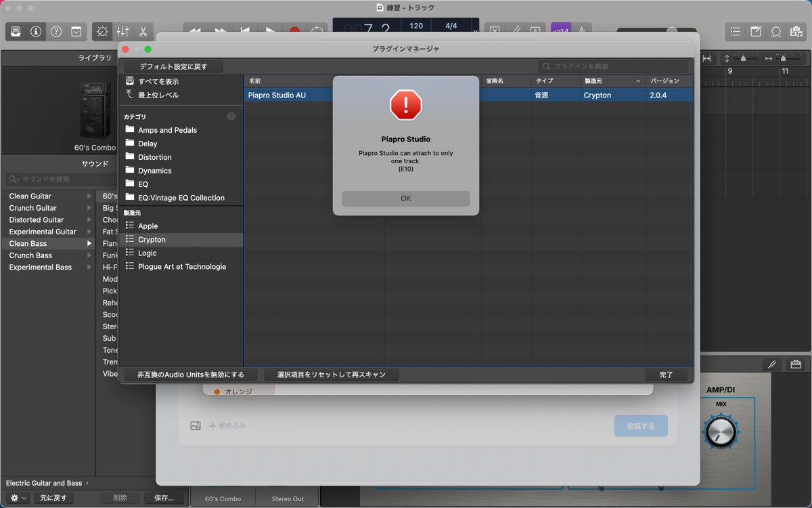Open Quick Help question mark button

pos(56,31)
